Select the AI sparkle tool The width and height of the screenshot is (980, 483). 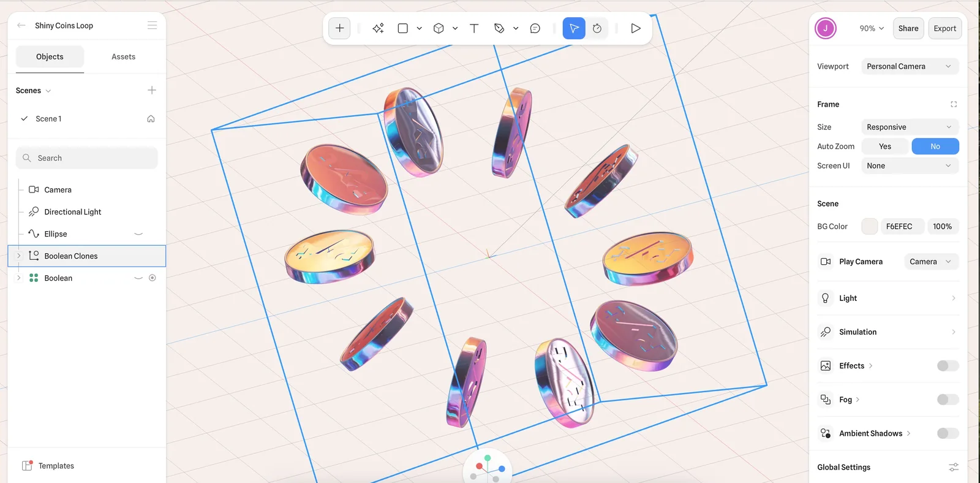click(x=378, y=28)
